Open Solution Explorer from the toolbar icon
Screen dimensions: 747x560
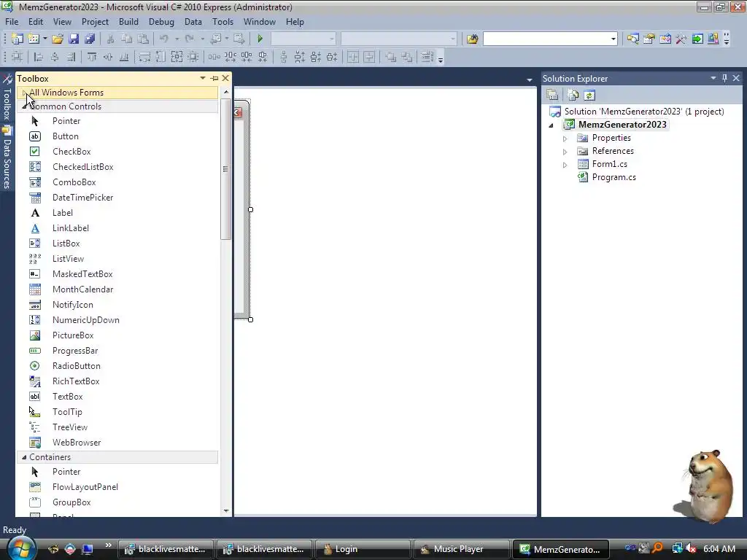[632, 39]
